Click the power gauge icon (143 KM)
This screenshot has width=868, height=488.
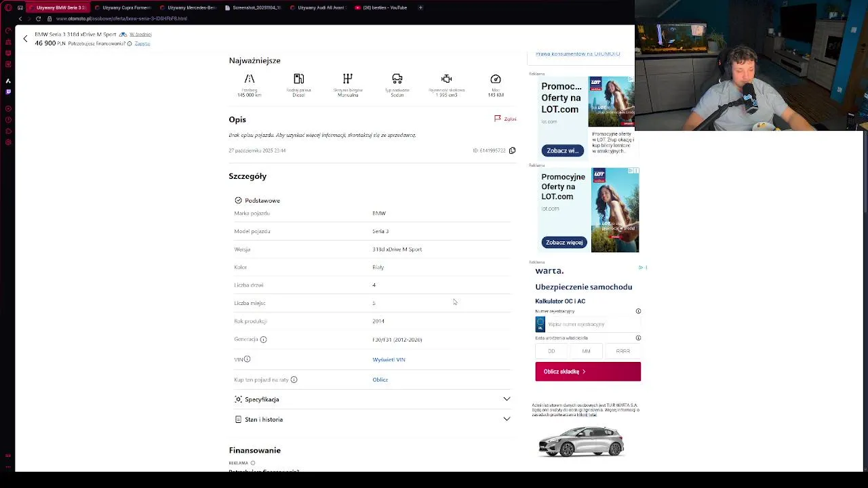tap(496, 79)
